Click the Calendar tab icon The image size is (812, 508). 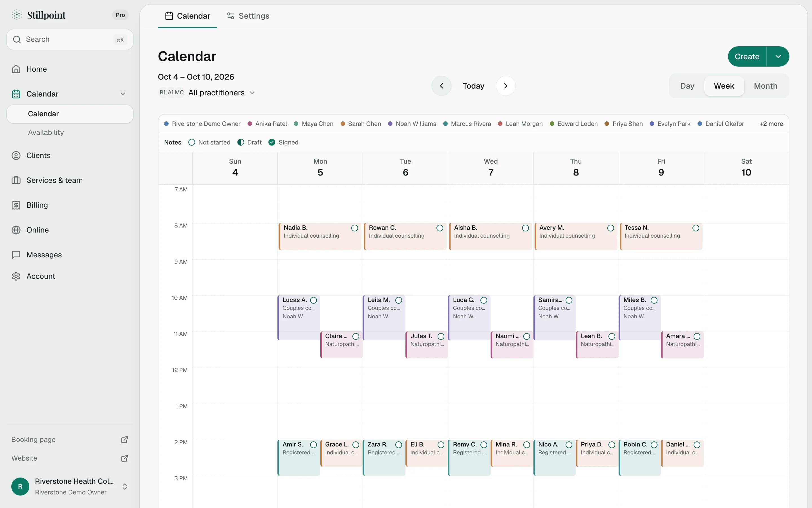[169, 16]
